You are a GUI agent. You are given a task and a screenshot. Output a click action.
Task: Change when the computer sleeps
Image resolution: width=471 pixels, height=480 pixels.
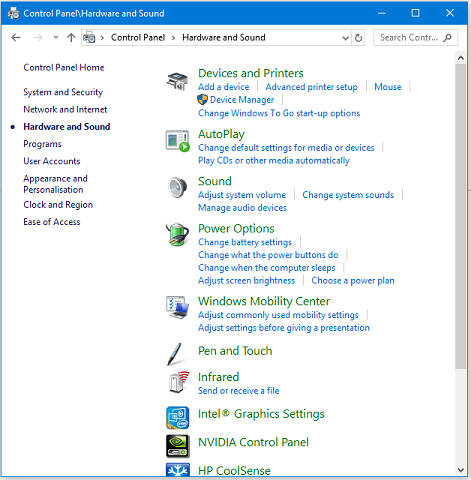pyautogui.click(x=267, y=268)
